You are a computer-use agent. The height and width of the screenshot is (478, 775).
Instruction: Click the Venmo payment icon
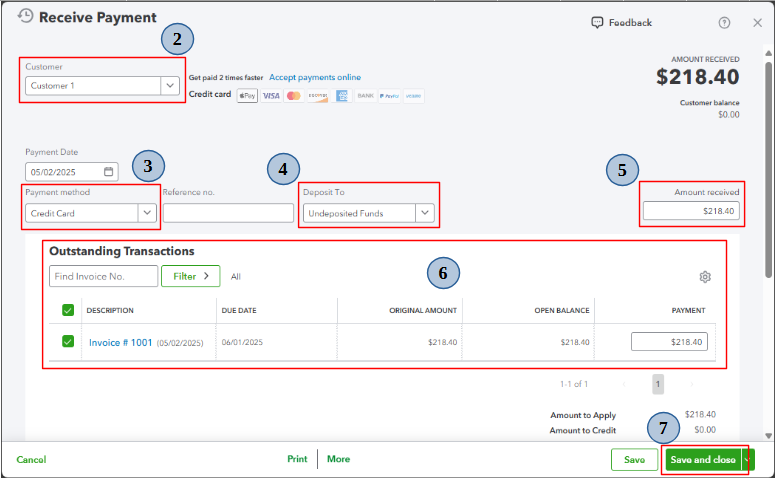tap(413, 95)
